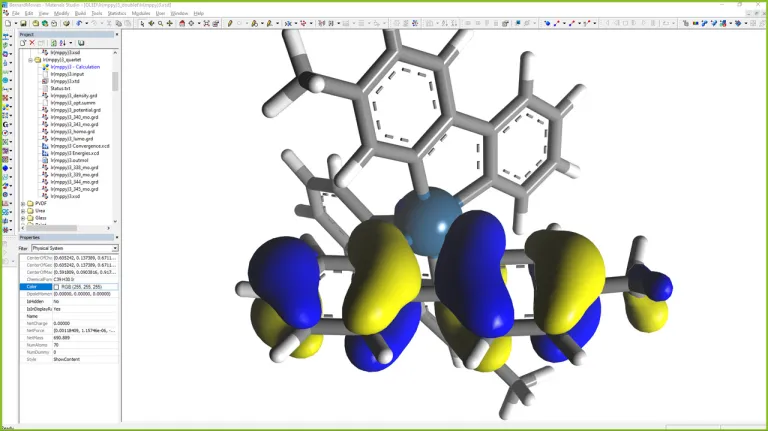Close the Properties panel with its X
Image resolution: width=768 pixels, height=431 pixels.
coord(116,237)
